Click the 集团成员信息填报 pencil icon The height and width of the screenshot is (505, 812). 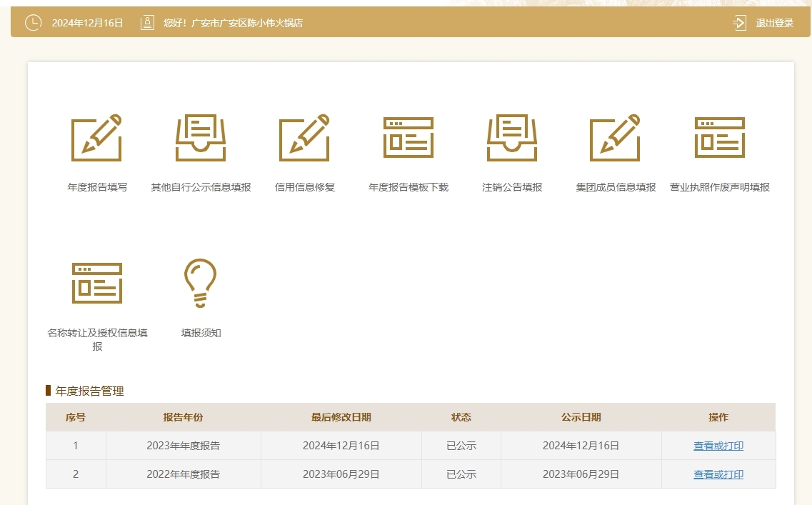616,138
